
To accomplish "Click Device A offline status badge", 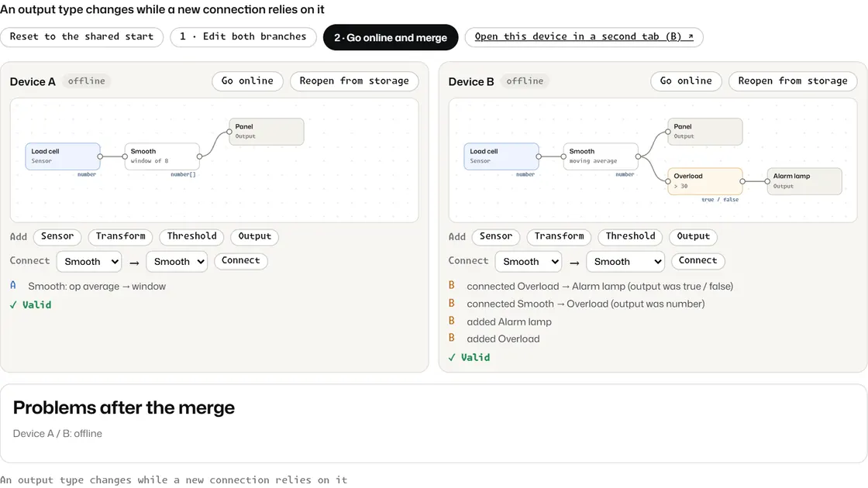I will click(x=86, y=81).
